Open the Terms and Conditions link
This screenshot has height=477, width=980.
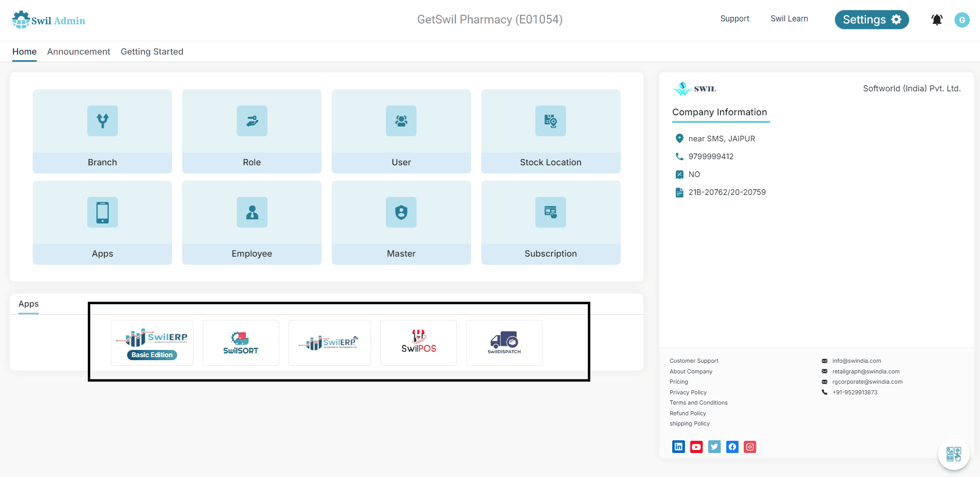(699, 403)
